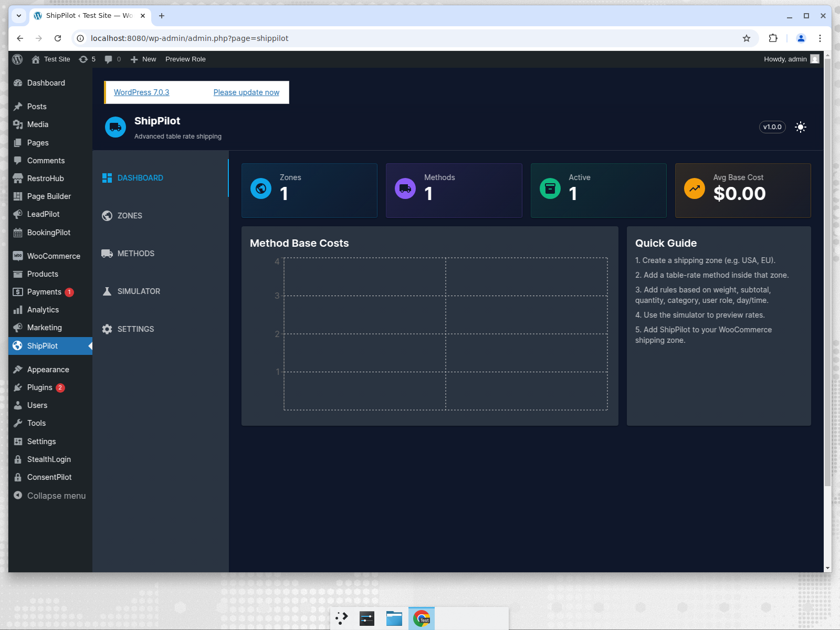Expand the tab search dropdown

[19, 16]
